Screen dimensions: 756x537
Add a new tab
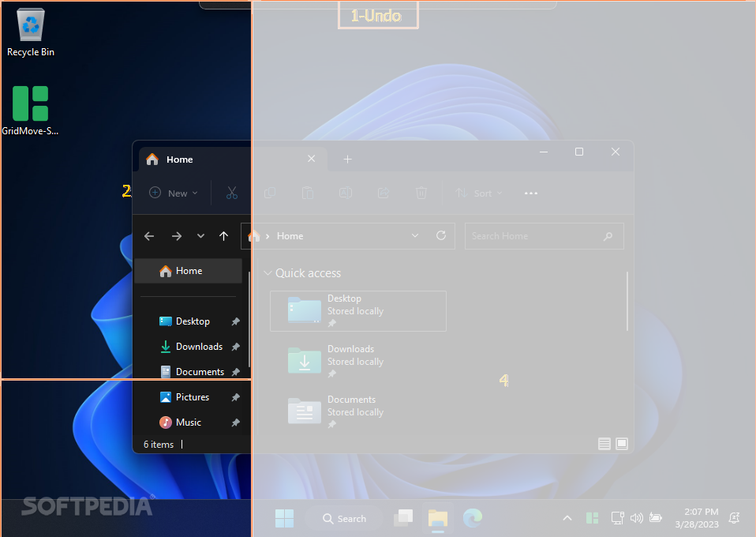(348, 159)
